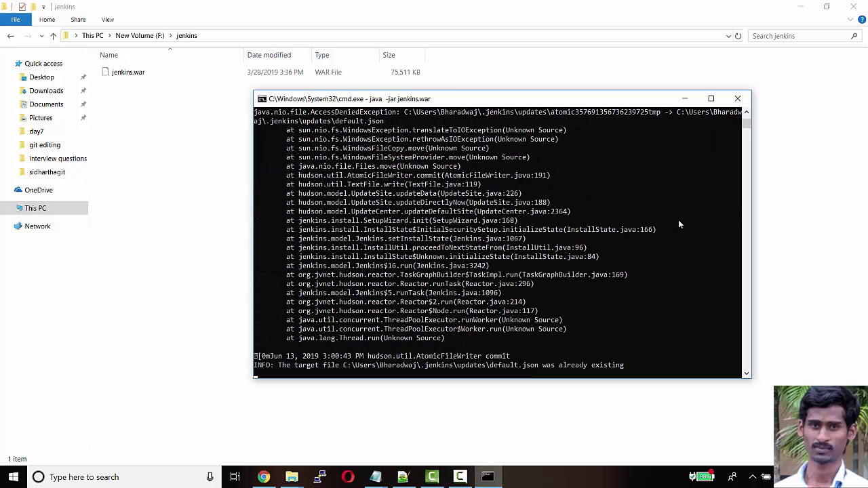This screenshot has width=868, height=488.
Task: Click the search magnifier in Explorer
Action: tap(854, 36)
